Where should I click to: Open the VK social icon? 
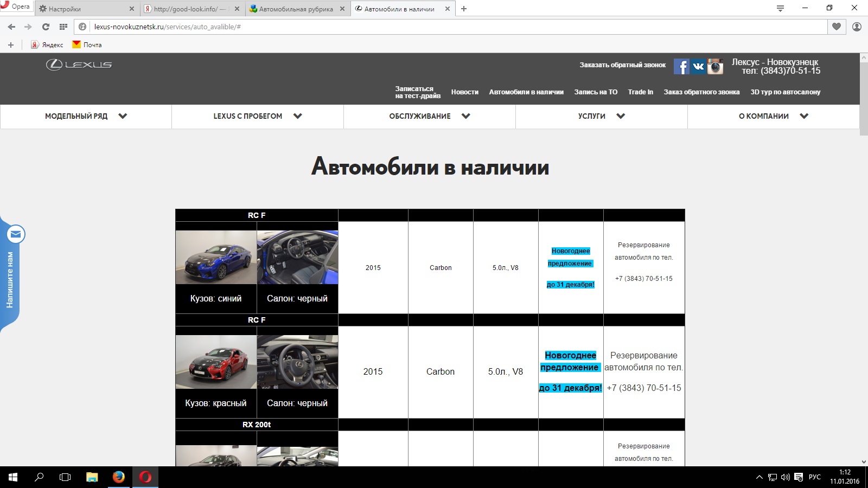[698, 67]
